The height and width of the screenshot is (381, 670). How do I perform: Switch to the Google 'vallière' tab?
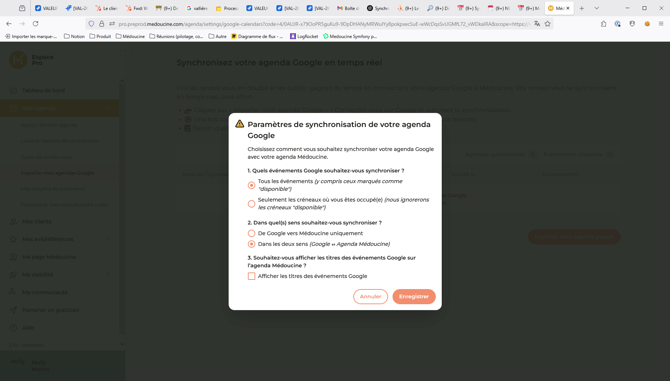[x=197, y=8]
